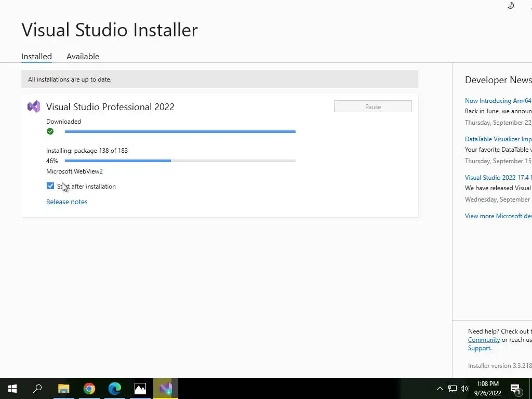Open network status tray icon
This screenshot has height=399, width=532.
coord(453,389)
